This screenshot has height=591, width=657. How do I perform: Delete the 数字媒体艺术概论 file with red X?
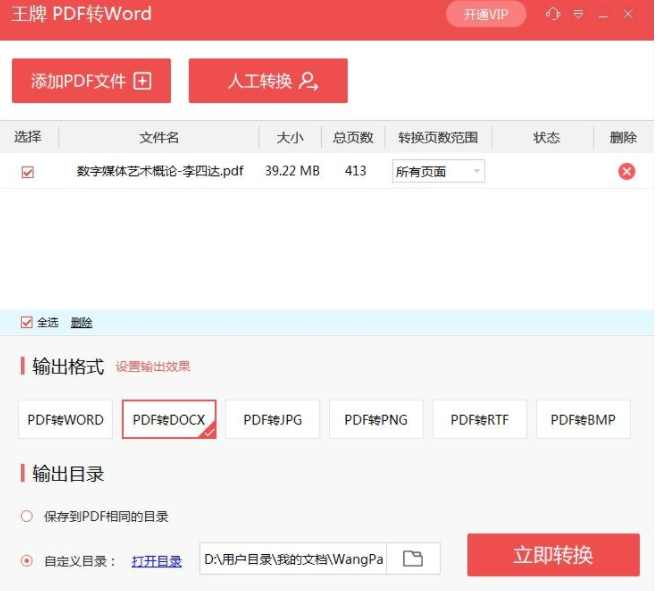[626, 171]
